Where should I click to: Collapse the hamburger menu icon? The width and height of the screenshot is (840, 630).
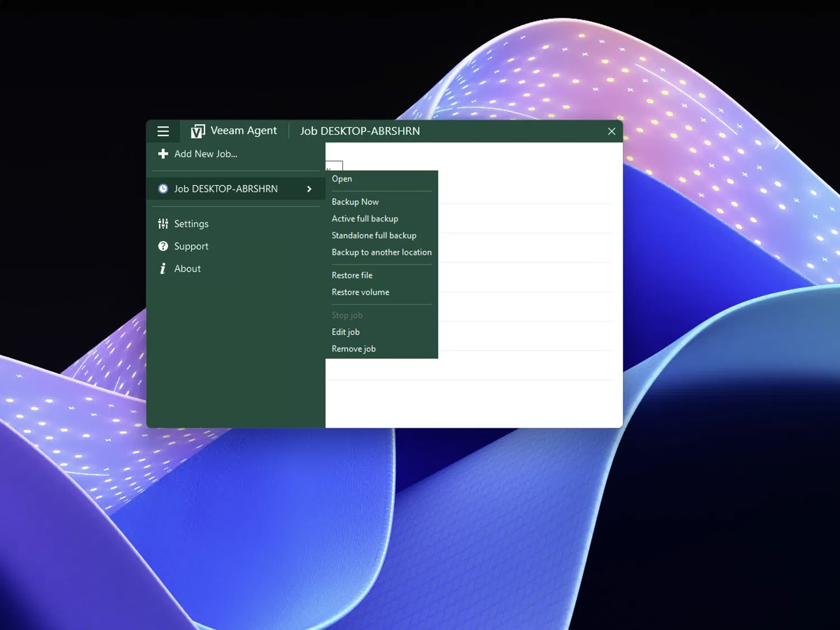point(163,131)
